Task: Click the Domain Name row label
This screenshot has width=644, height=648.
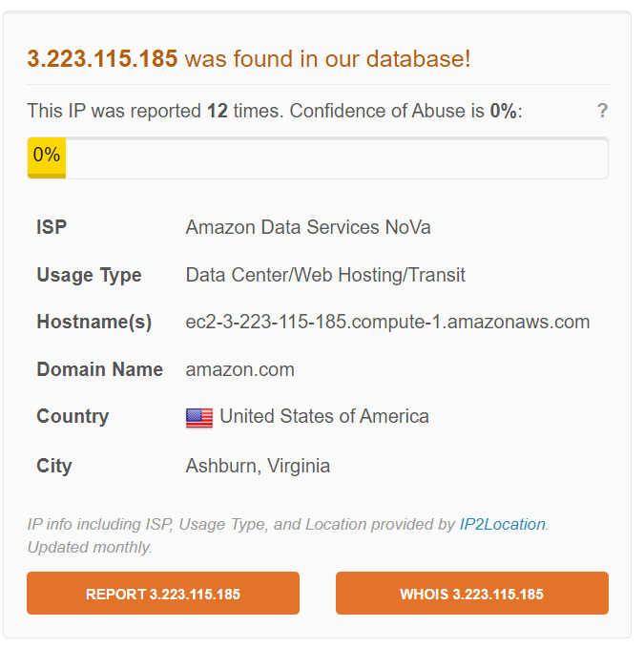Action: pyautogui.click(x=99, y=369)
